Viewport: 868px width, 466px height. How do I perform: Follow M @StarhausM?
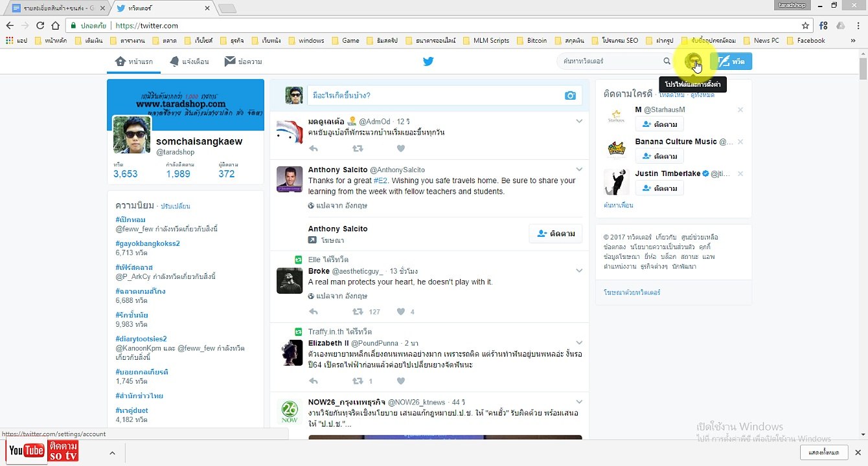click(x=659, y=124)
